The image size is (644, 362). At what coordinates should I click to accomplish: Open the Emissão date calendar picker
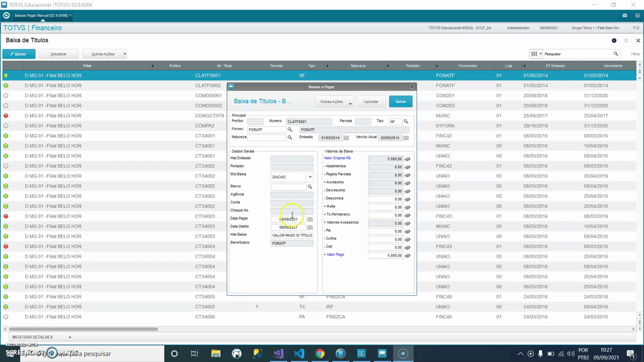pyautogui.click(x=346, y=138)
